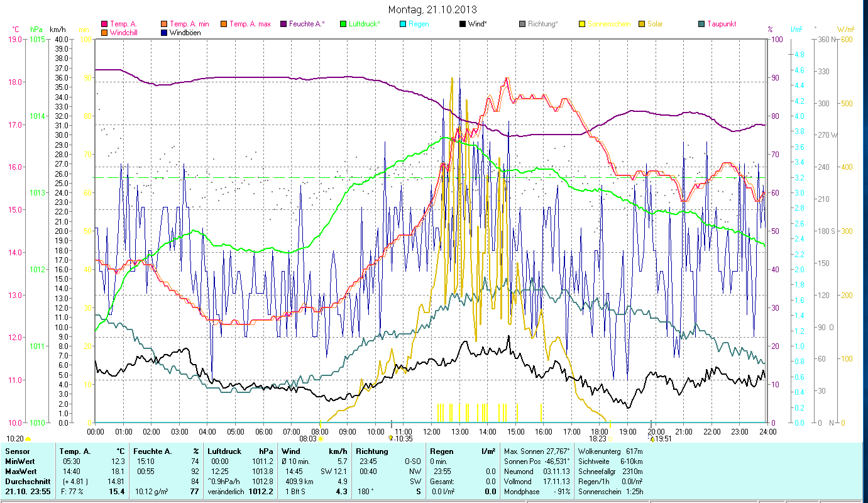Click the orange Temp. A. min swatch
This screenshot has width=868, height=503.
coord(163,24)
